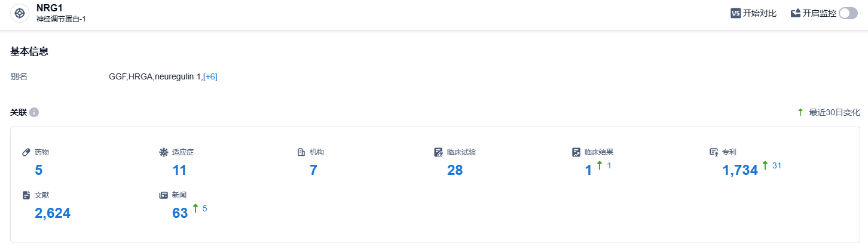Click the 专利 certificate icon
Image resolution: width=868 pixels, height=246 pixels.
click(x=714, y=152)
